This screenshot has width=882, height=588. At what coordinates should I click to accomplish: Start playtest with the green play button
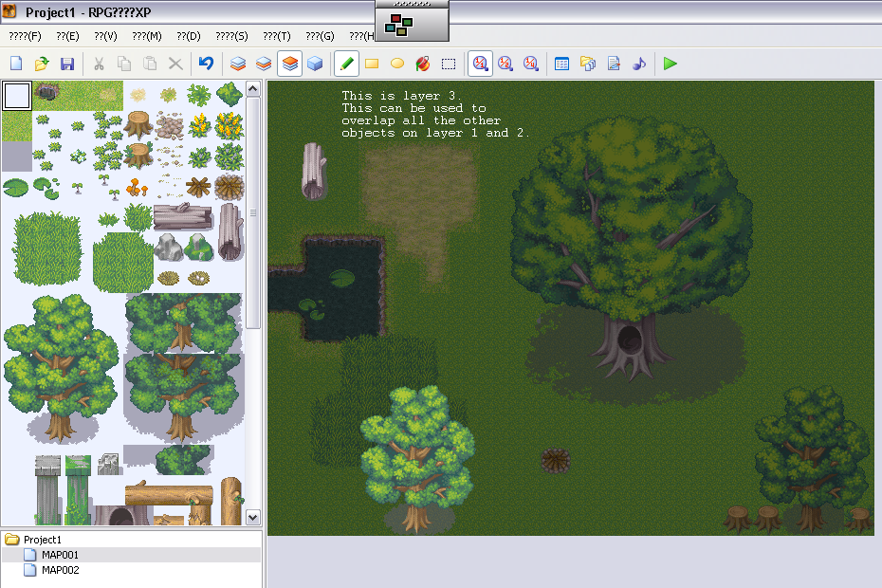click(x=670, y=64)
